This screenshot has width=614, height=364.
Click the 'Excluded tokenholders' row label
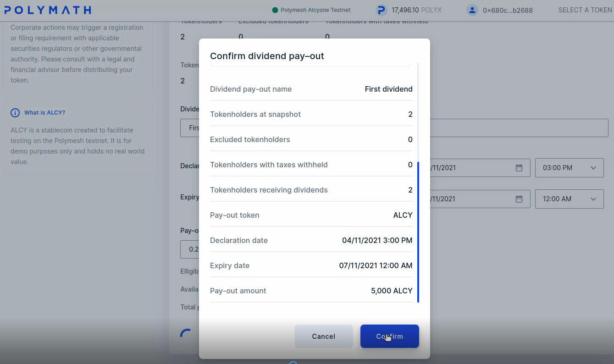(x=250, y=139)
